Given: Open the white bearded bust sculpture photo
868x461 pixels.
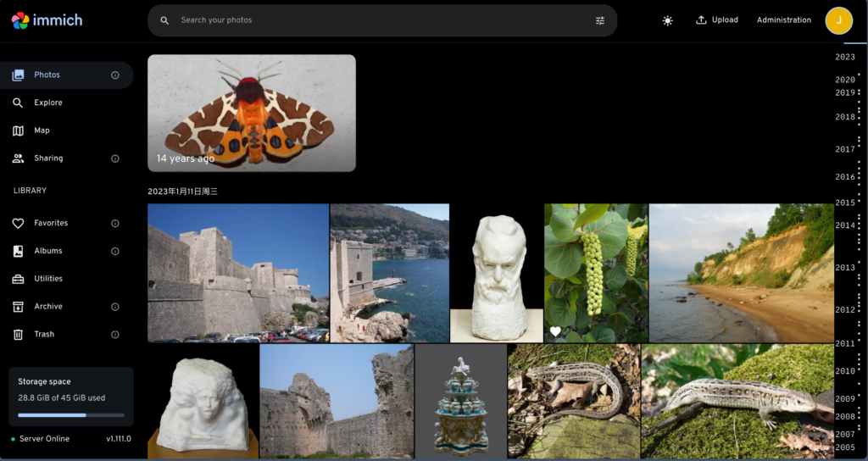Looking at the screenshot, I should [x=497, y=273].
